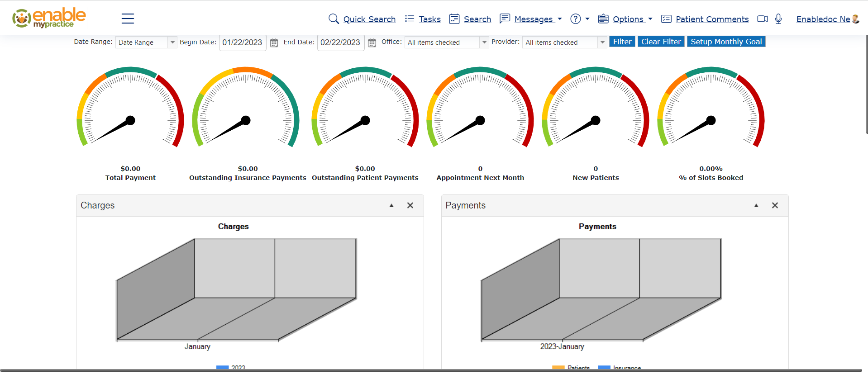Screen dimensions: 868x374
Task: Open the Tasks link
Action: click(429, 19)
